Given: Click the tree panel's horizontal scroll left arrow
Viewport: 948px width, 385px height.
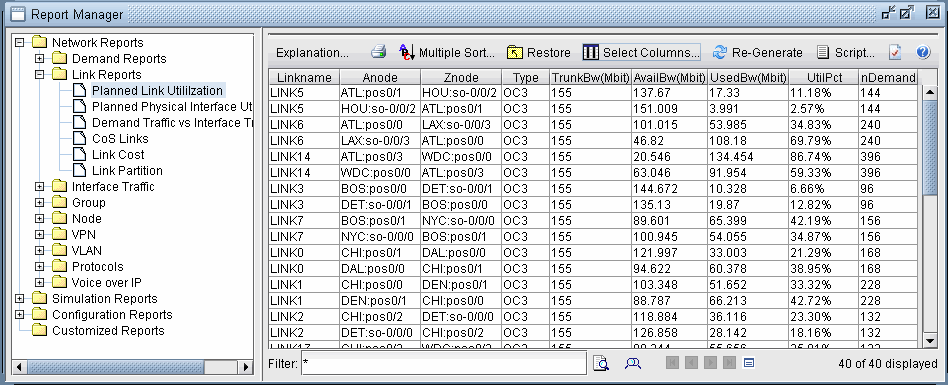Looking at the screenshot, I should [19, 367].
